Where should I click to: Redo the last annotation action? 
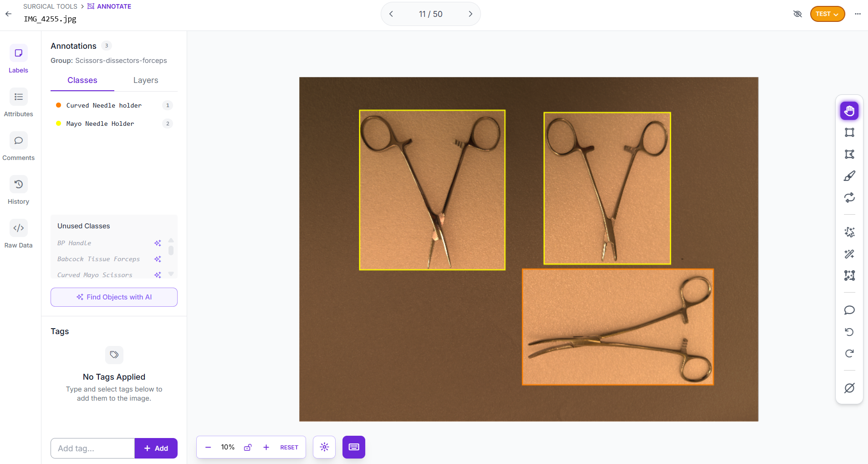coord(849,354)
